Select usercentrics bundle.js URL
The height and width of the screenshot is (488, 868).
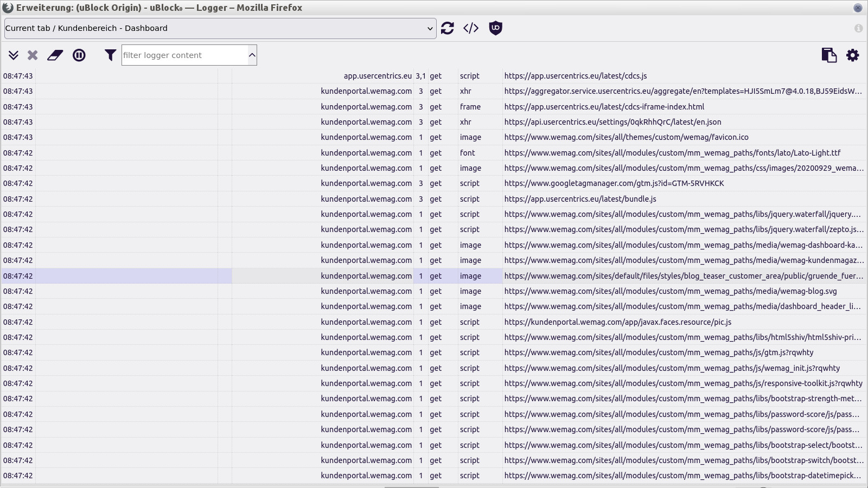pos(580,199)
